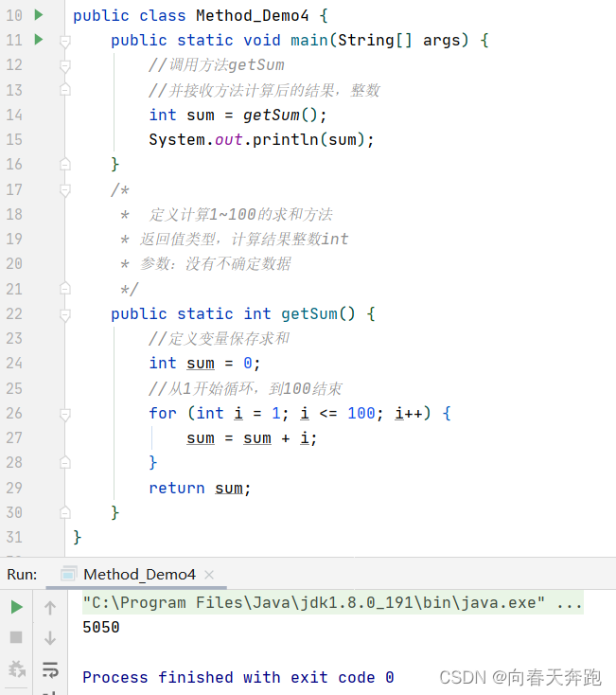Collapse main method fold at line 11

point(65,42)
